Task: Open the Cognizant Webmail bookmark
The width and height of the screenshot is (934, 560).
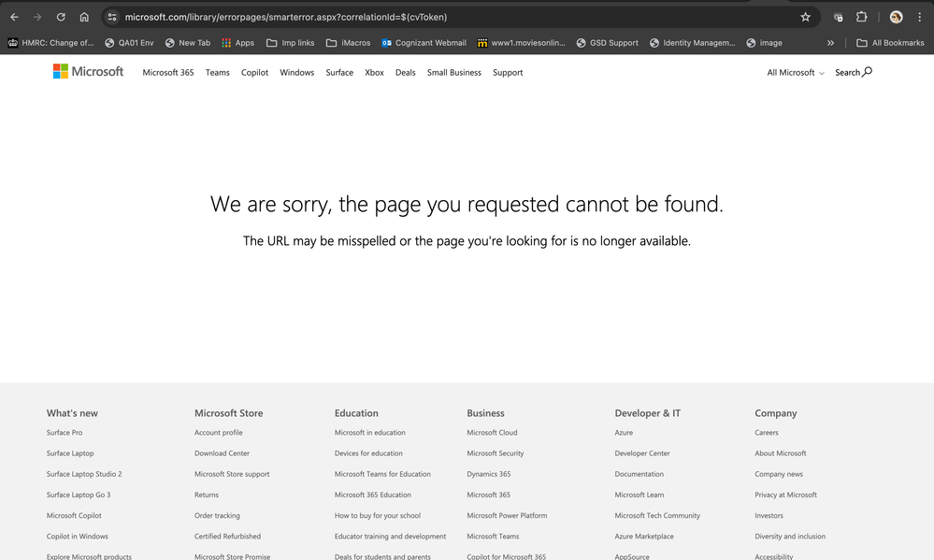Action: 423,42
